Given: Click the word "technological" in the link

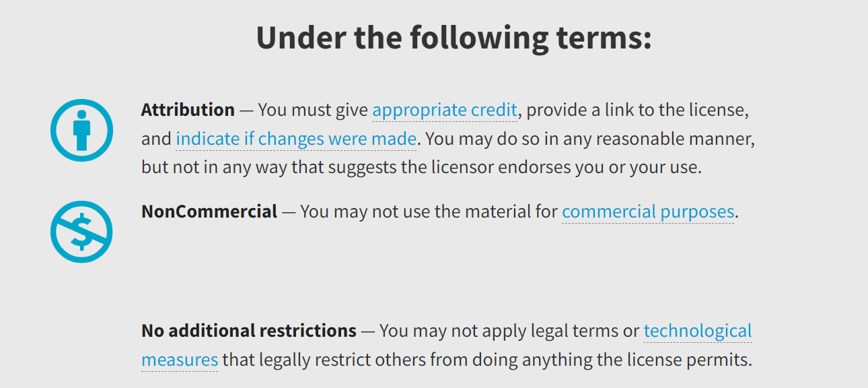Looking at the screenshot, I should [x=698, y=331].
